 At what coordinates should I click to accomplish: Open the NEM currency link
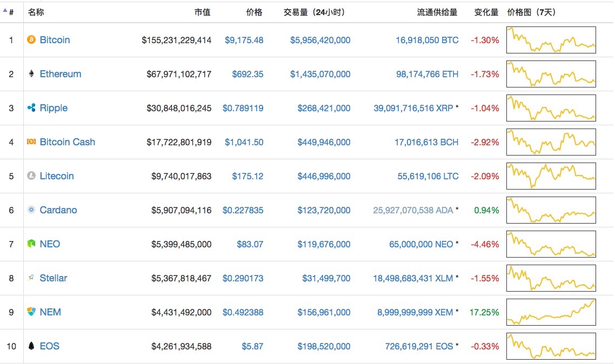(50, 312)
